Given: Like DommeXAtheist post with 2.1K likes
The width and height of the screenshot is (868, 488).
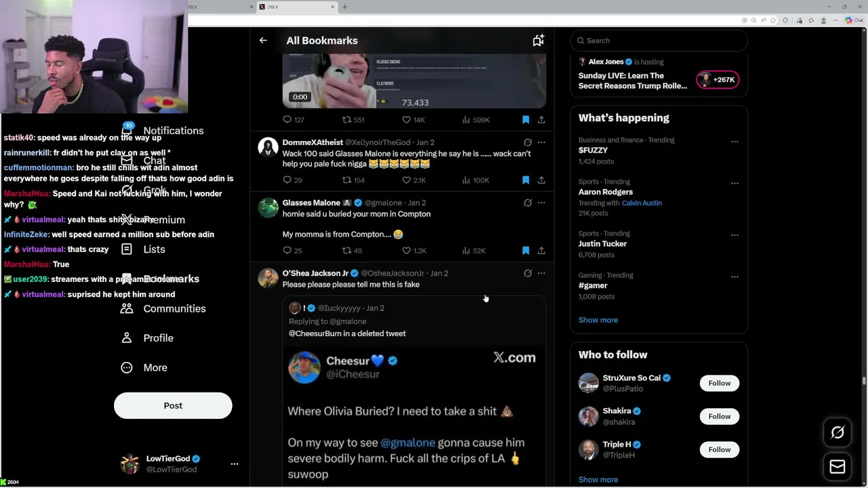Looking at the screenshot, I should 413,180.
